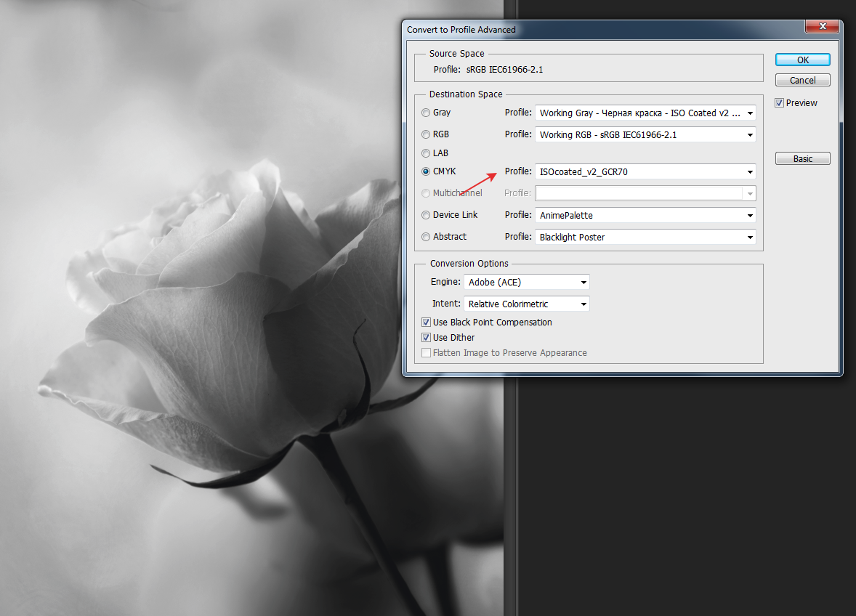Open the AnimePalette Device Link dropdown
856x616 pixels.
[645, 216]
